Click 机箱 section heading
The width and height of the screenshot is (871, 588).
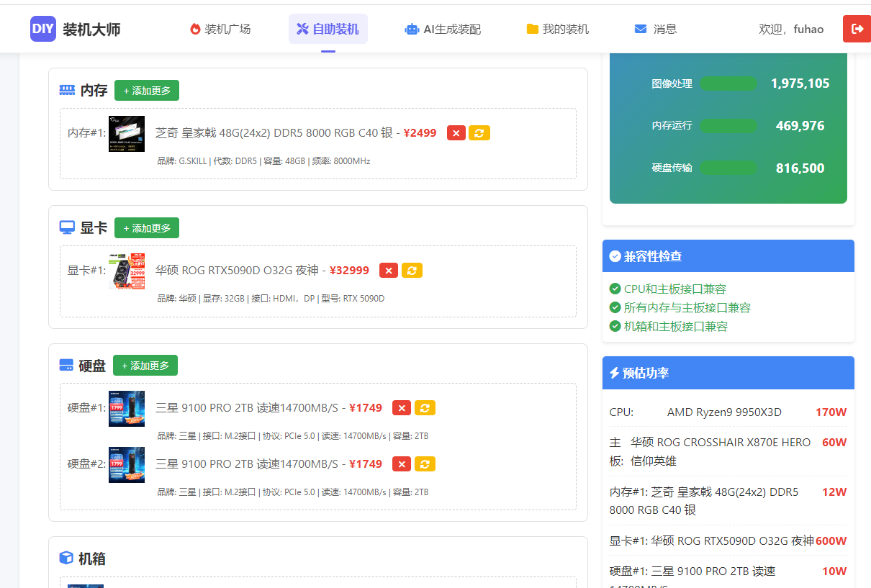tap(92, 558)
